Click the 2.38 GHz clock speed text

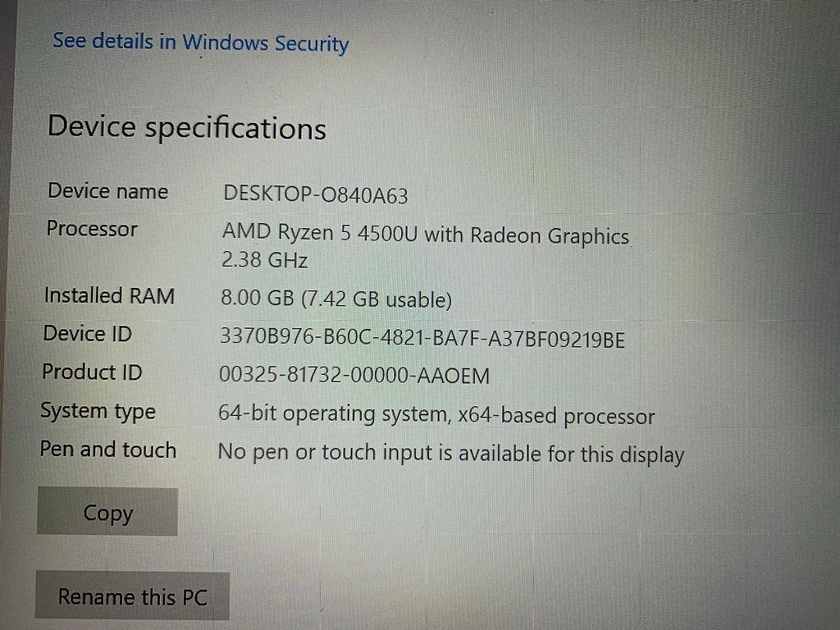tap(265, 260)
